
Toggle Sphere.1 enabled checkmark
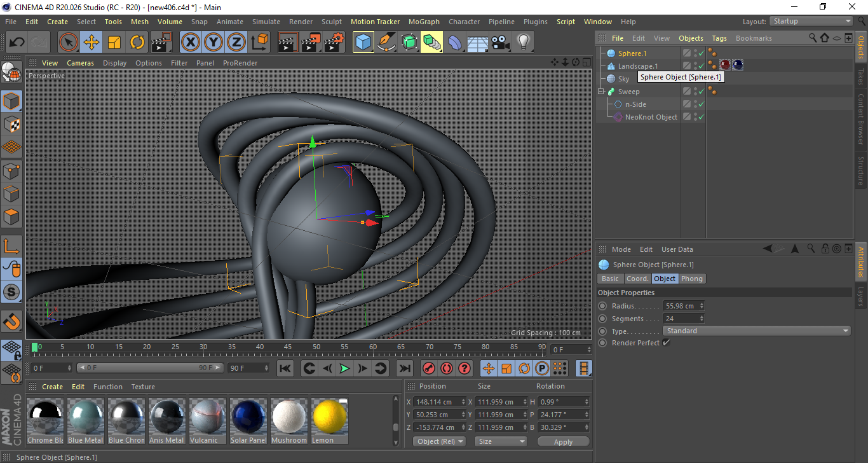(702, 53)
